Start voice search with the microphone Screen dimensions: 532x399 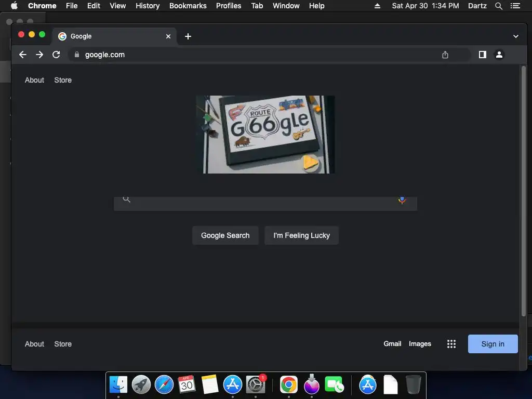point(402,200)
